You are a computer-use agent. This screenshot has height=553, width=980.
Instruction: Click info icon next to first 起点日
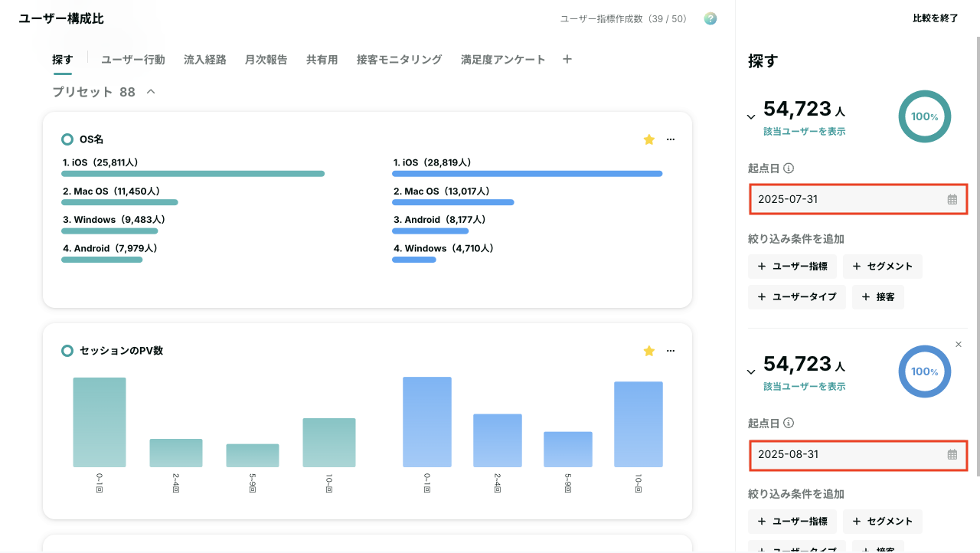[x=789, y=169]
